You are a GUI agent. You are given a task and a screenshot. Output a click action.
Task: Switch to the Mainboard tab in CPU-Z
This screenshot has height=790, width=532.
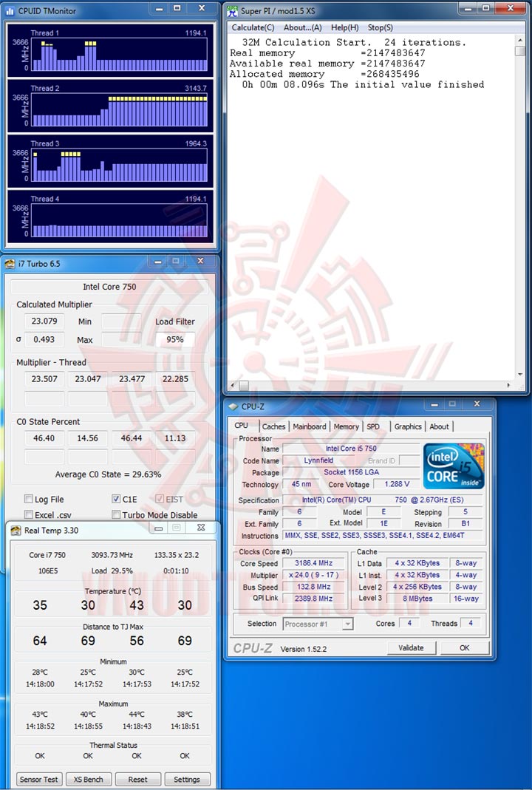(x=310, y=426)
